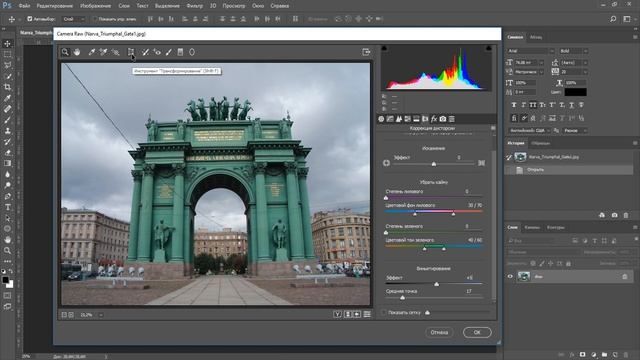Select the Graduated Filter tool in Camera Raw
The height and width of the screenshot is (360, 640).
[180, 52]
